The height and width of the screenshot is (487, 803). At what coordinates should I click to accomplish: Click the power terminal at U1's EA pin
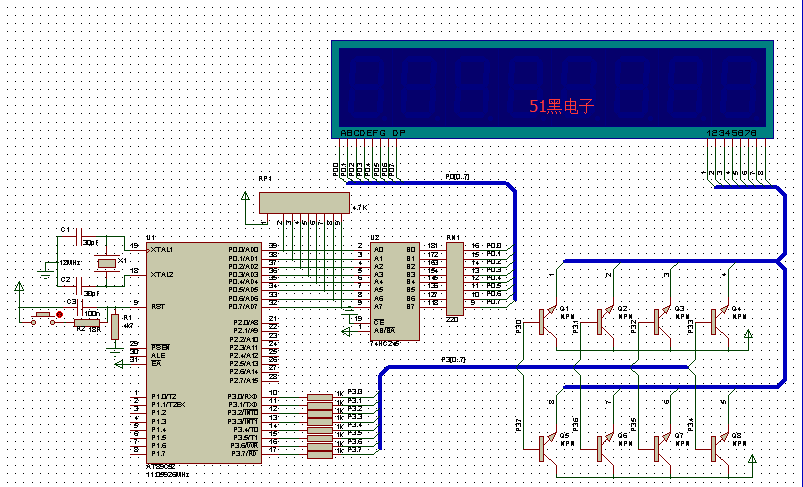point(119,364)
